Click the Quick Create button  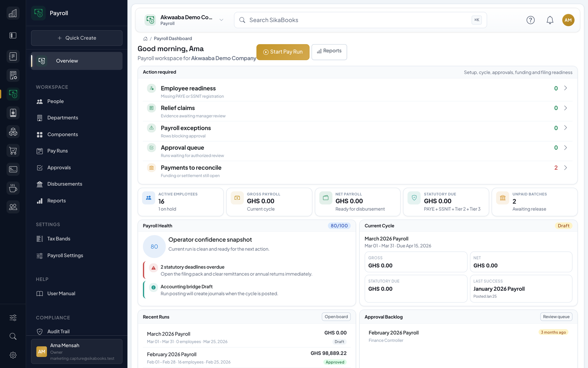pyautogui.click(x=77, y=38)
